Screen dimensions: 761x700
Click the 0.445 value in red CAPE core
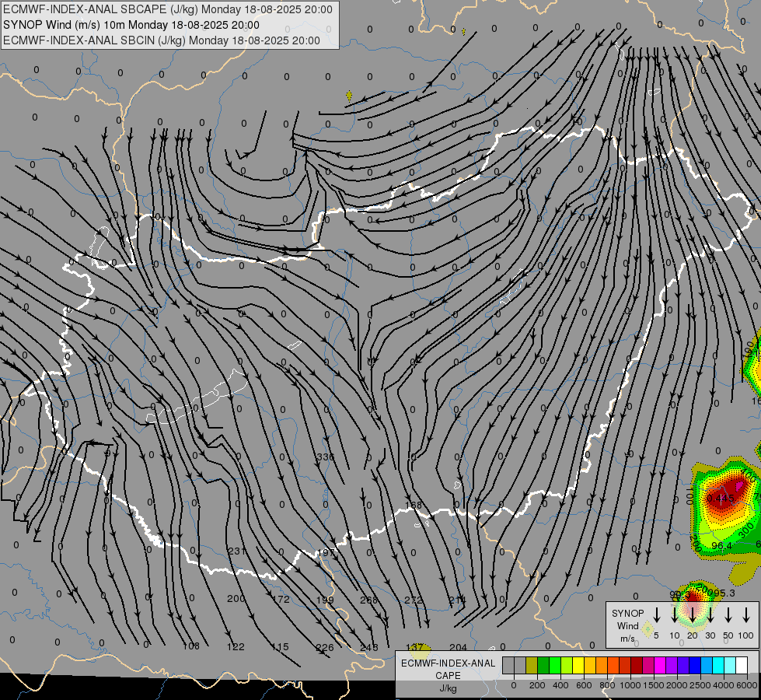coord(721,498)
